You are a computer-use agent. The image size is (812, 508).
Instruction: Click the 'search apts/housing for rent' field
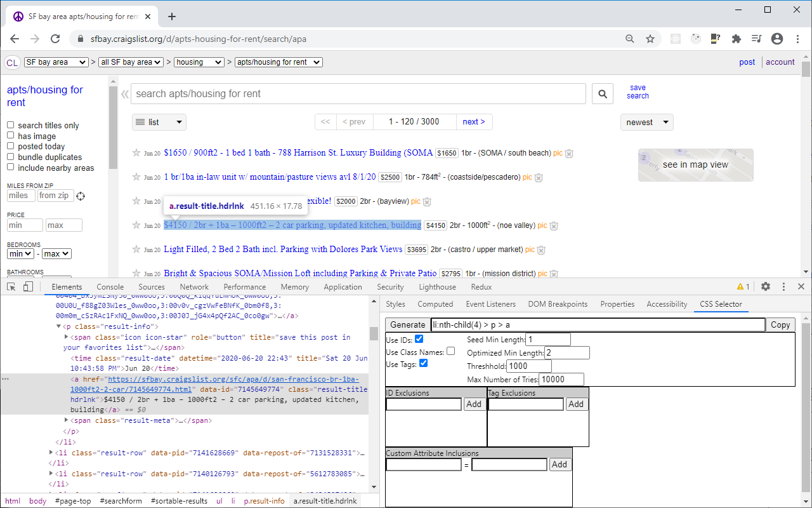(x=358, y=94)
